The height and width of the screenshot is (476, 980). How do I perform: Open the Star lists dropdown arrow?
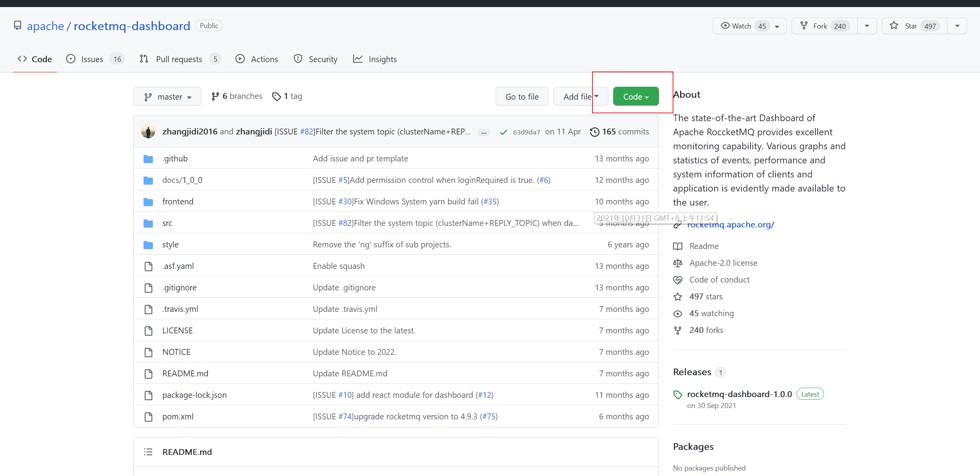pos(957,26)
